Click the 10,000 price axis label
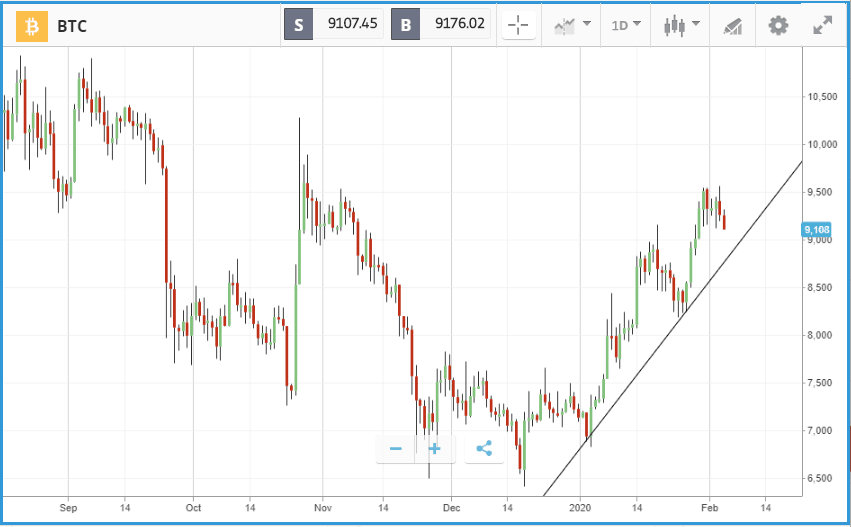 [822, 144]
